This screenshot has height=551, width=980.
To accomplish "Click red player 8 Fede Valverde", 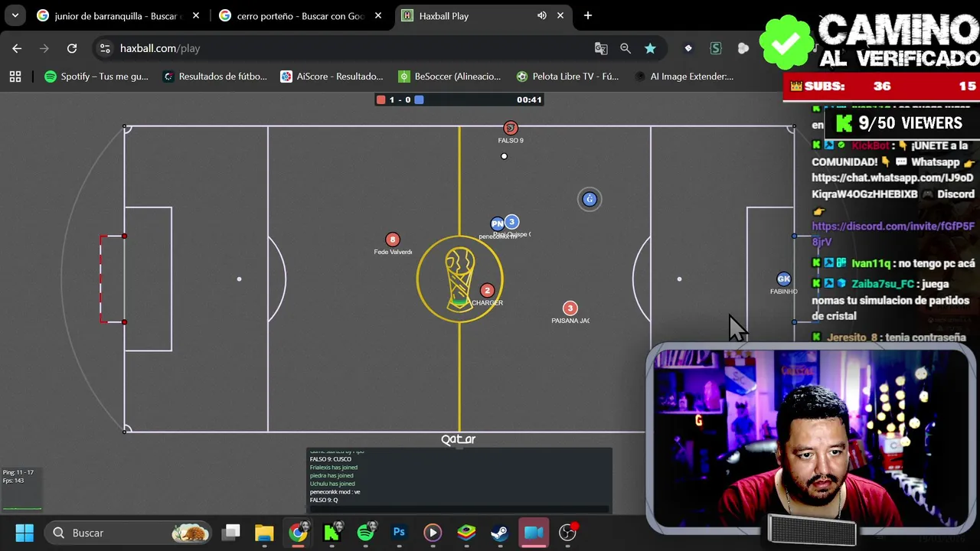I will click(393, 240).
